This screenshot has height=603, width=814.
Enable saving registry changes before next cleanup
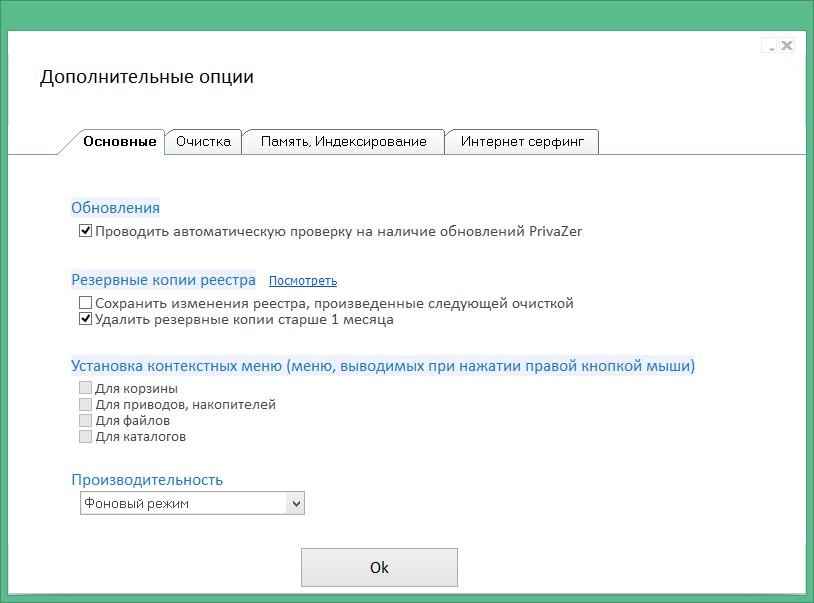85,302
